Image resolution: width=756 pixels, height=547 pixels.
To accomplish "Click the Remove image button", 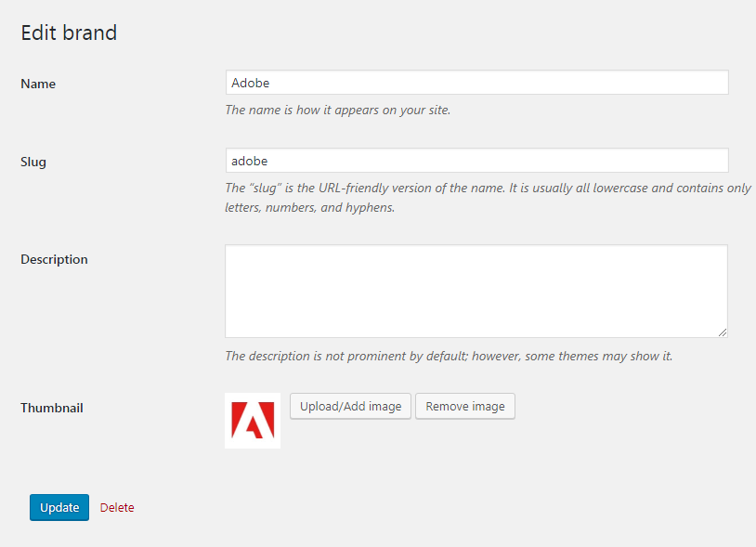I will tap(465, 406).
